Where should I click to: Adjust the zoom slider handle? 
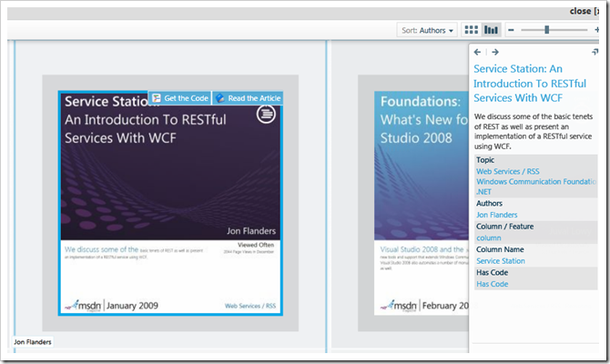pyautogui.click(x=546, y=30)
